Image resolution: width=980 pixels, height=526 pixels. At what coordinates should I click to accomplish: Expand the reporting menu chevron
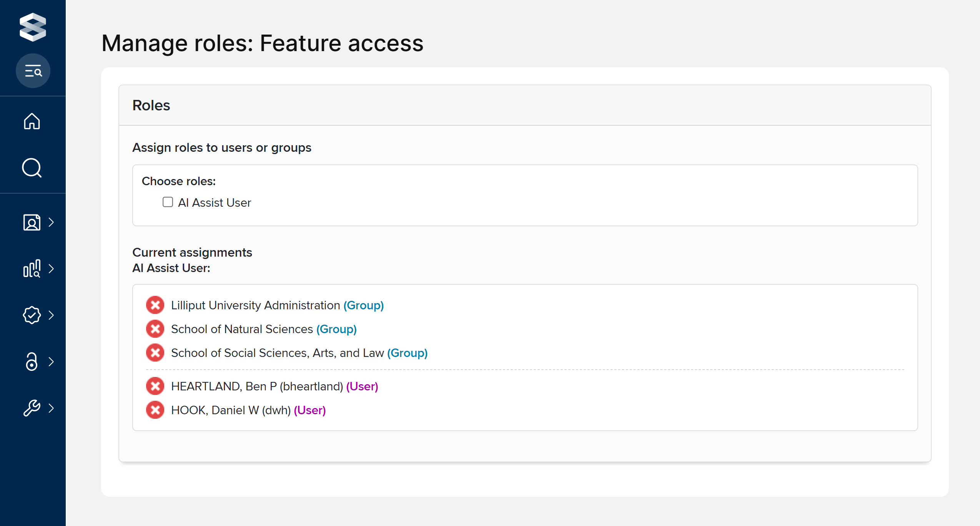tap(51, 269)
